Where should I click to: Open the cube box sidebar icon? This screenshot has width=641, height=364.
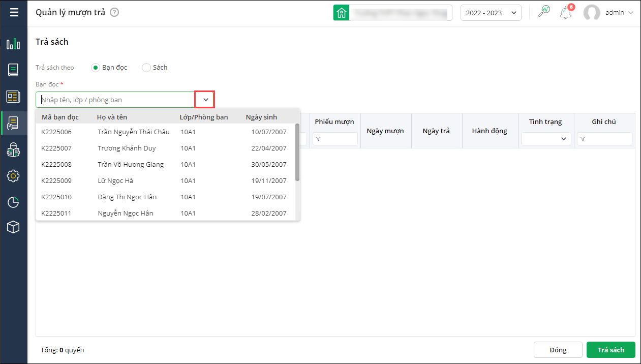[x=13, y=227]
